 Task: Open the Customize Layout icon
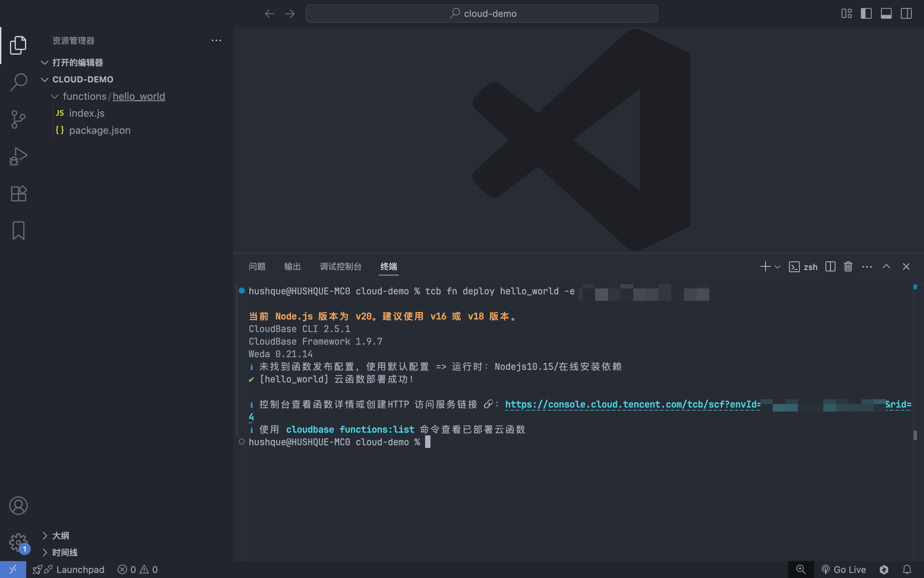pyautogui.click(x=846, y=14)
